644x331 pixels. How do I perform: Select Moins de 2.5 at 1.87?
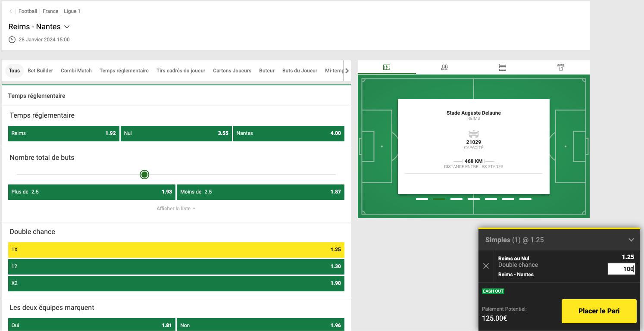[x=260, y=192]
